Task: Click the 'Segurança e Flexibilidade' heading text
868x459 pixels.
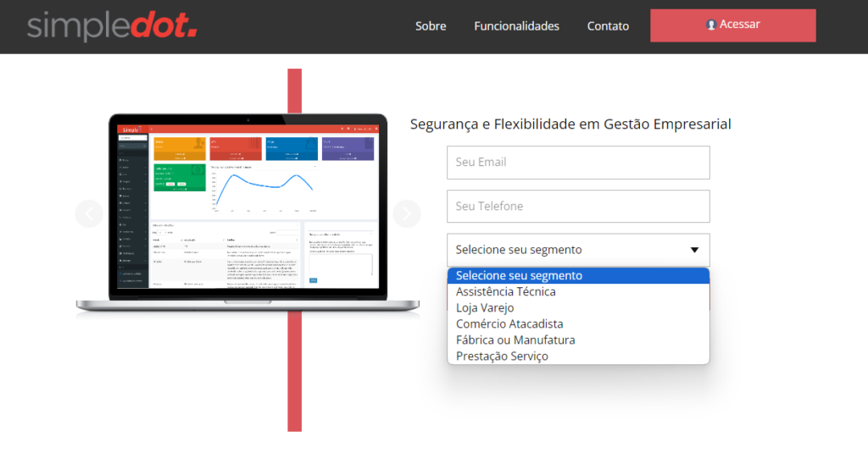Action: [570, 124]
